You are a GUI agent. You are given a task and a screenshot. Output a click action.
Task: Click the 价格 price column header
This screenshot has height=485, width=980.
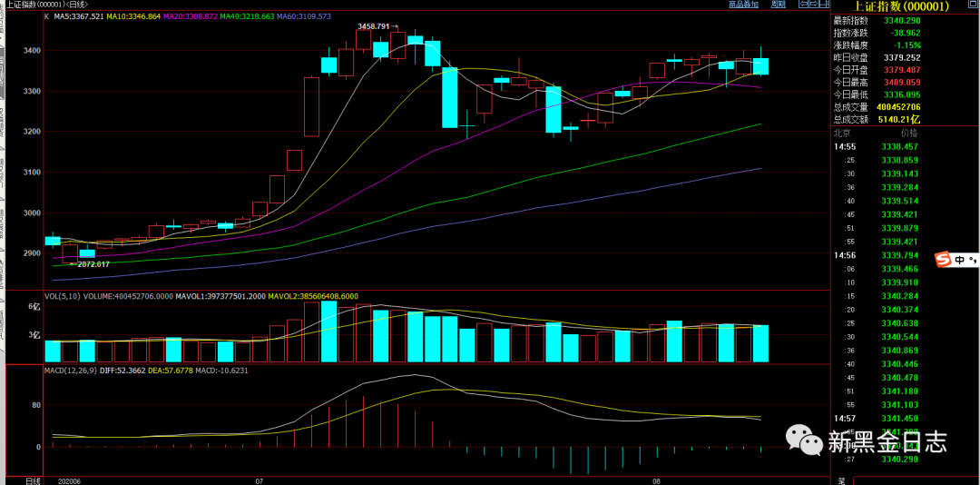pos(908,134)
